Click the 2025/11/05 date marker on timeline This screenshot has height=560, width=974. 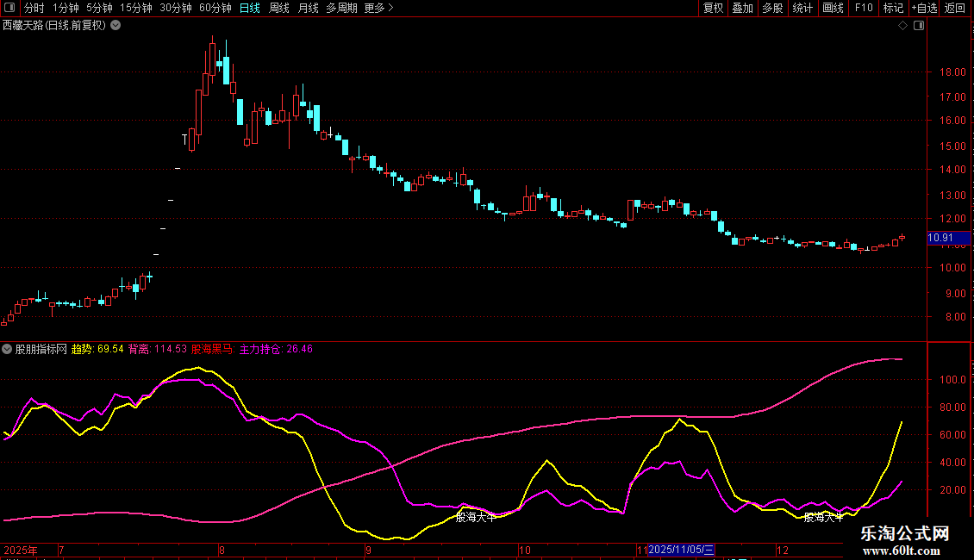[681, 550]
